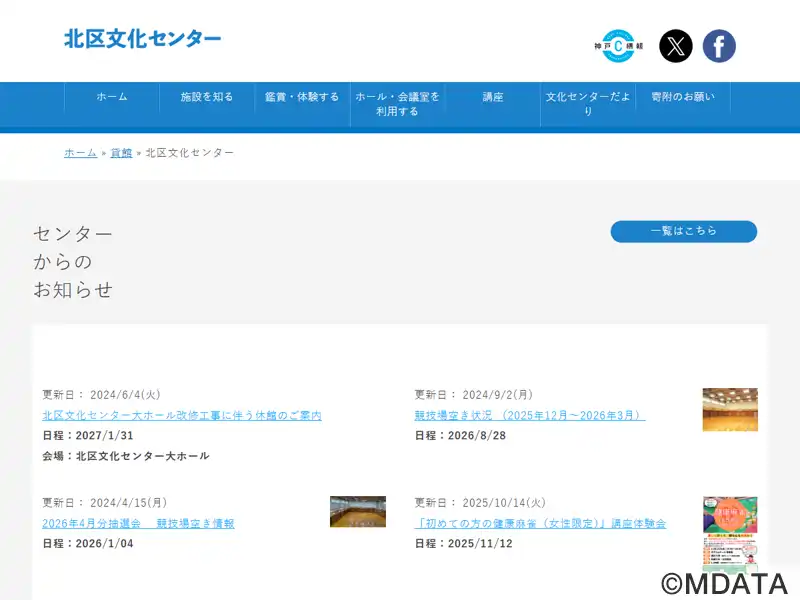The width and height of the screenshot is (800, 600).
Task: Click the 北区文化センター site title logo
Action: [143, 39]
